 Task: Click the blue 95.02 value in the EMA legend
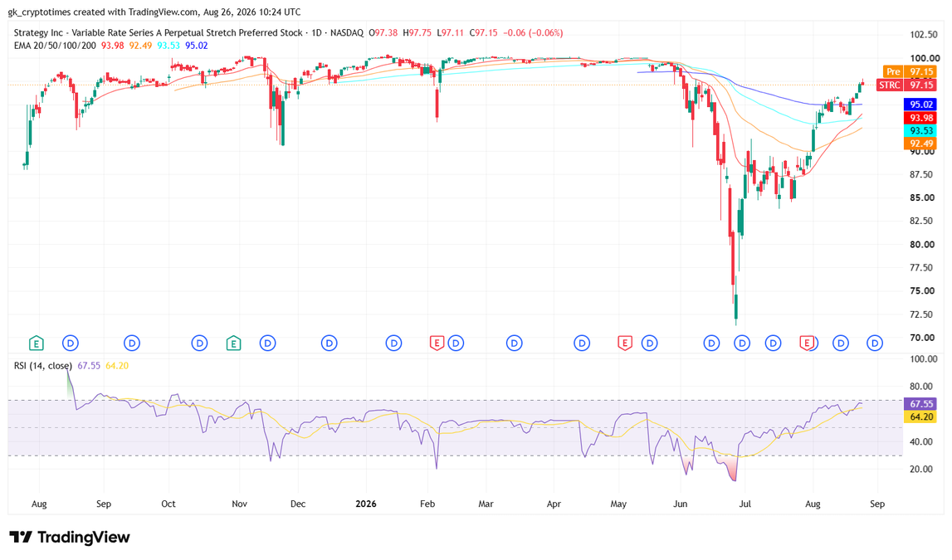[x=196, y=46]
